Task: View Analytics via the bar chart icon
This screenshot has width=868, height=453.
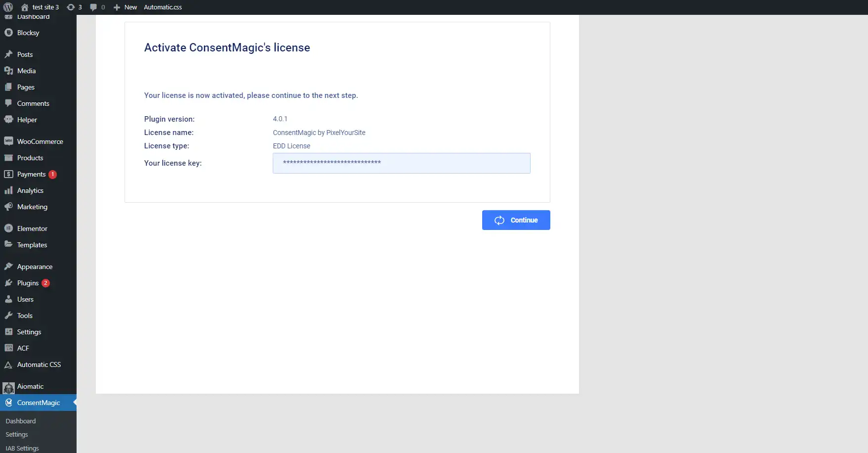Action: (9, 190)
